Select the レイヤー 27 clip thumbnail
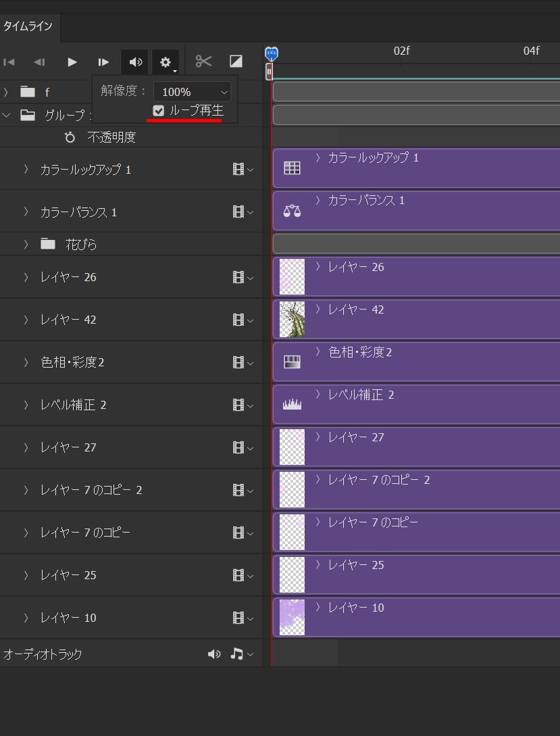Screen dimensions: 560x736 point(292,447)
